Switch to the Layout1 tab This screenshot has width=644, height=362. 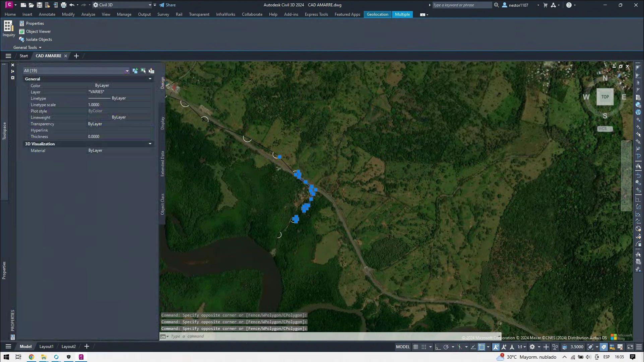[46, 347]
